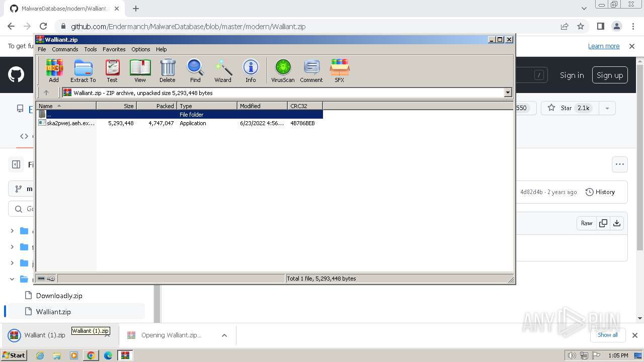Screen dimensions: 644x362
Task: Click the SFX toolbar icon
Action: (x=340, y=70)
